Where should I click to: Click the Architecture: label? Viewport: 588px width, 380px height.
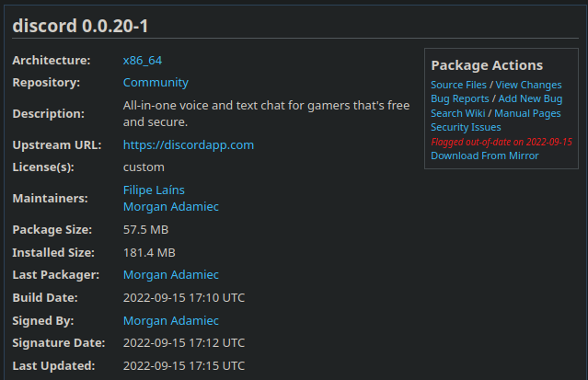[52, 61]
